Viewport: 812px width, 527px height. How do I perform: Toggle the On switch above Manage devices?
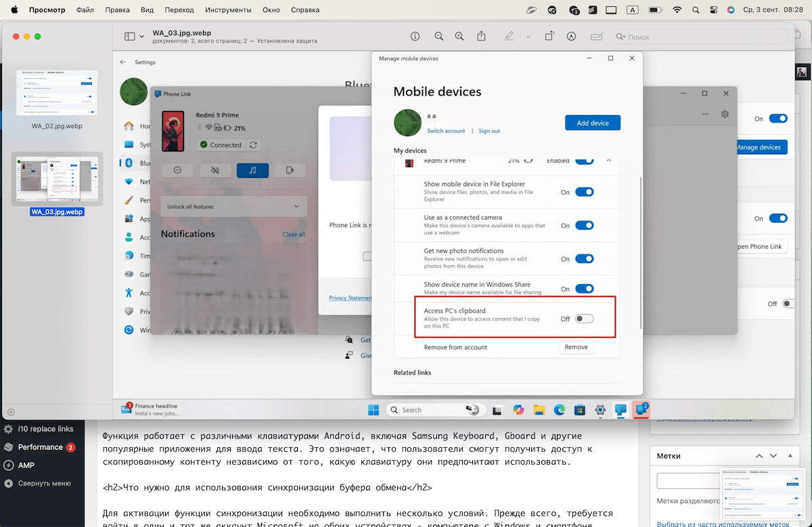tap(778, 118)
